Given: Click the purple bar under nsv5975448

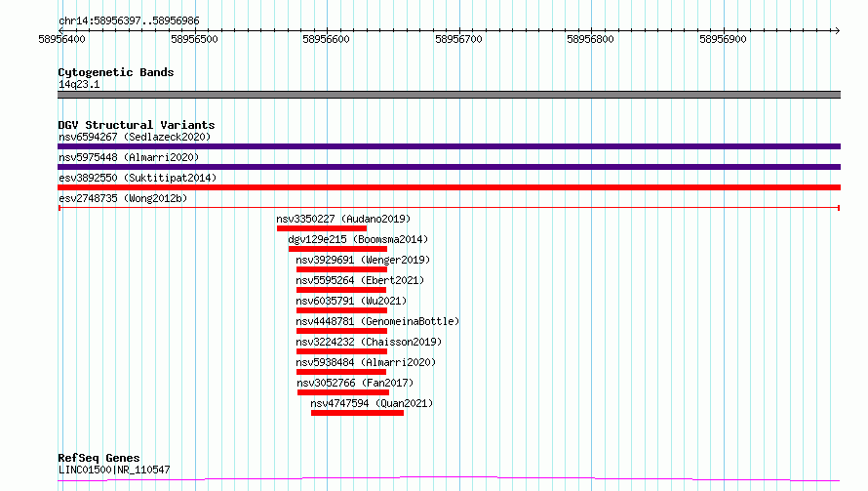Looking at the screenshot, I should pyautogui.click(x=449, y=167).
